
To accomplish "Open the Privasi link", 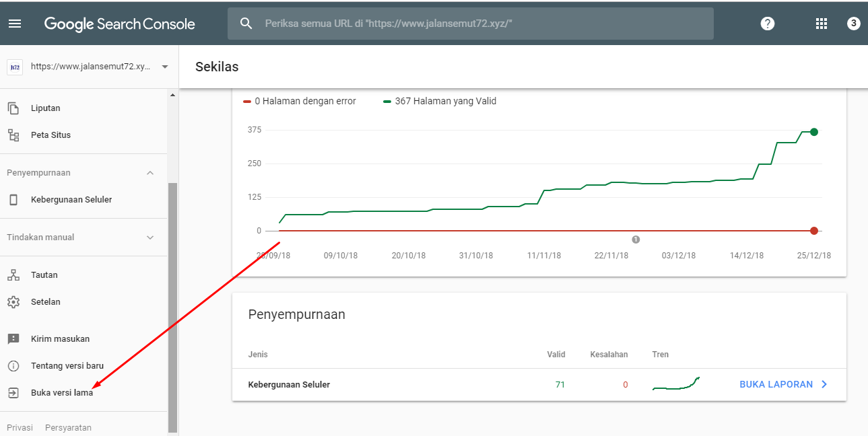I will (20, 427).
